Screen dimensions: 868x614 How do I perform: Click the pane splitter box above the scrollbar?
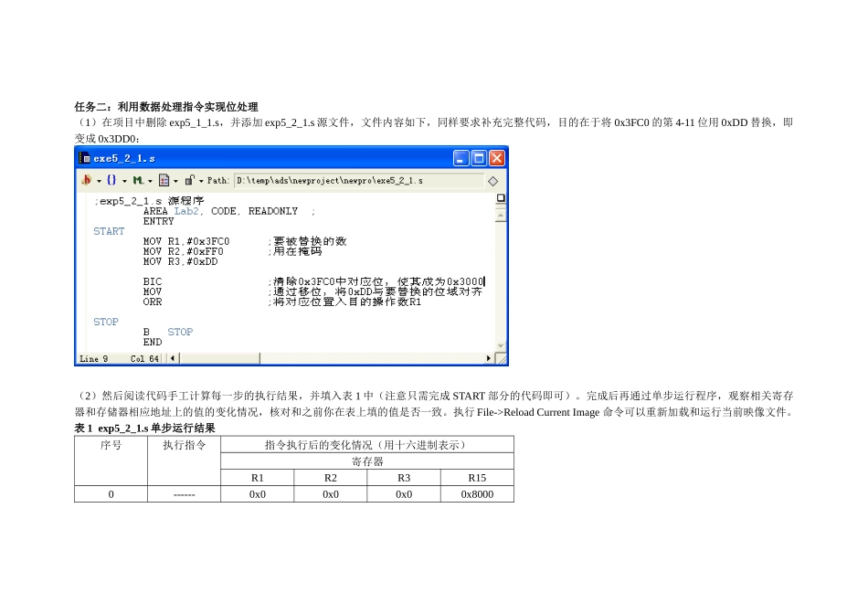tap(501, 197)
